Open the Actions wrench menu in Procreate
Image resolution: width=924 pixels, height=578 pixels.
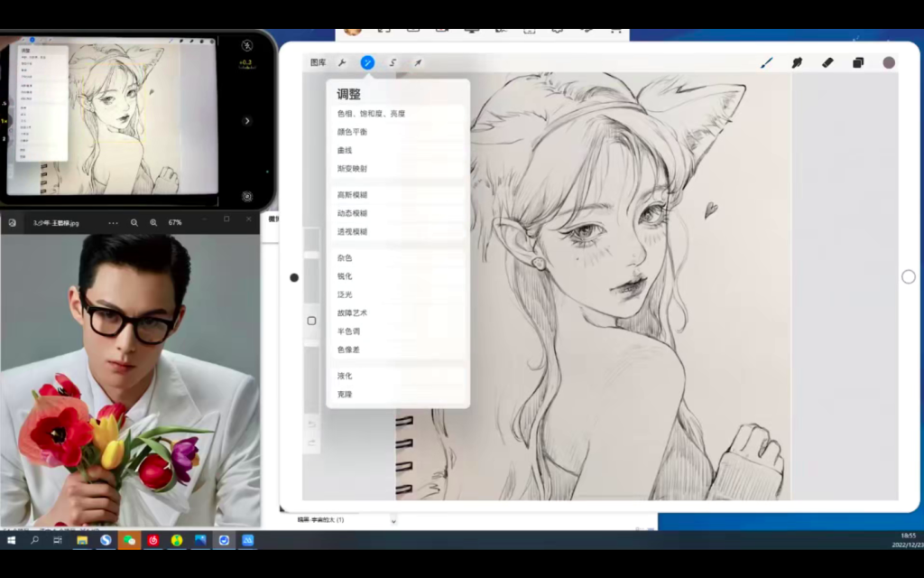click(x=342, y=62)
